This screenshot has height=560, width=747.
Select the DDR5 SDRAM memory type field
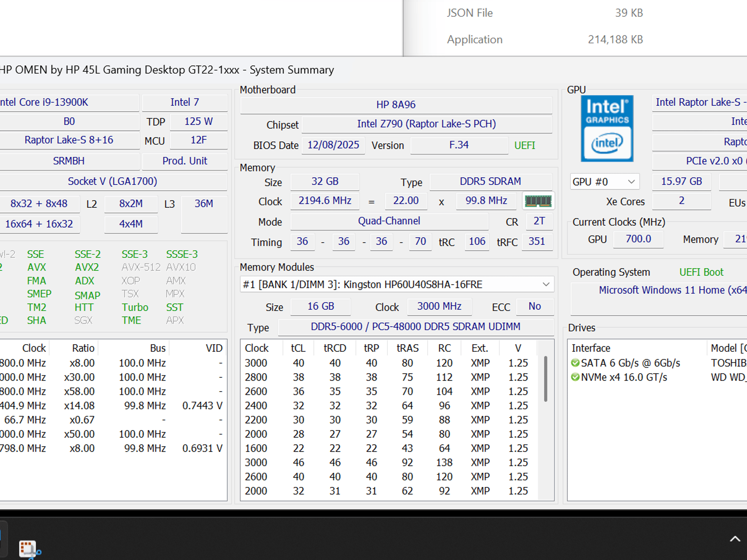491,182
